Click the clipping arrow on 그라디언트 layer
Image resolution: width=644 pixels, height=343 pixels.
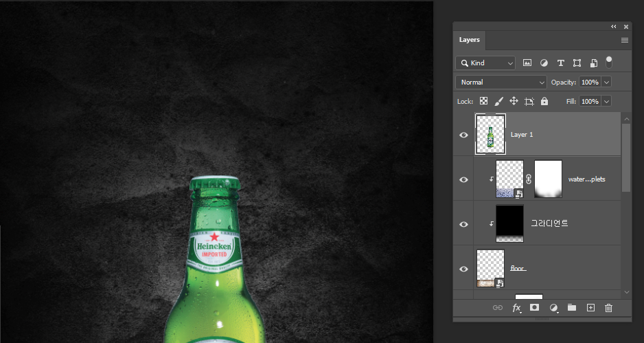(x=491, y=223)
